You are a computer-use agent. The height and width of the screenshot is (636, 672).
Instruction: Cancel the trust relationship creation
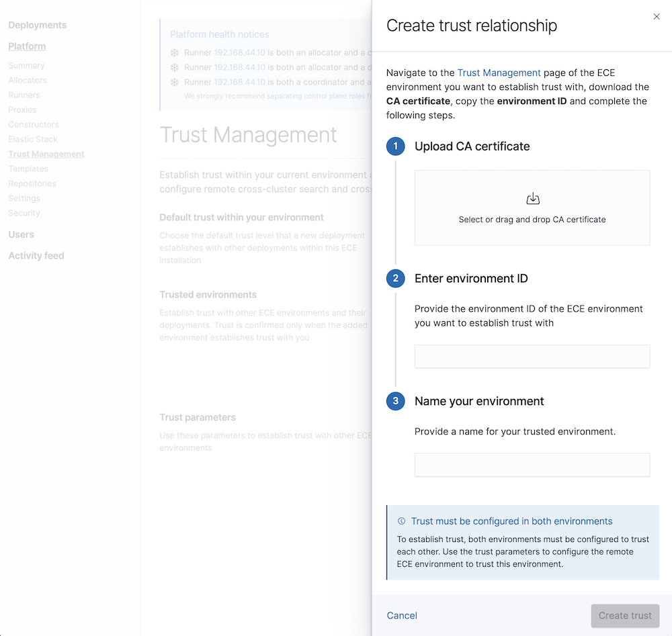click(x=402, y=615)
